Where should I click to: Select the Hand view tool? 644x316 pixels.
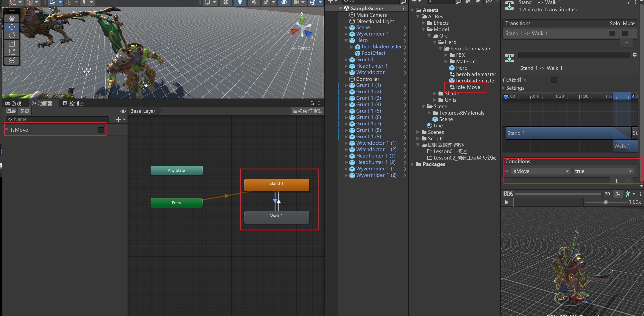coord(12,18)
